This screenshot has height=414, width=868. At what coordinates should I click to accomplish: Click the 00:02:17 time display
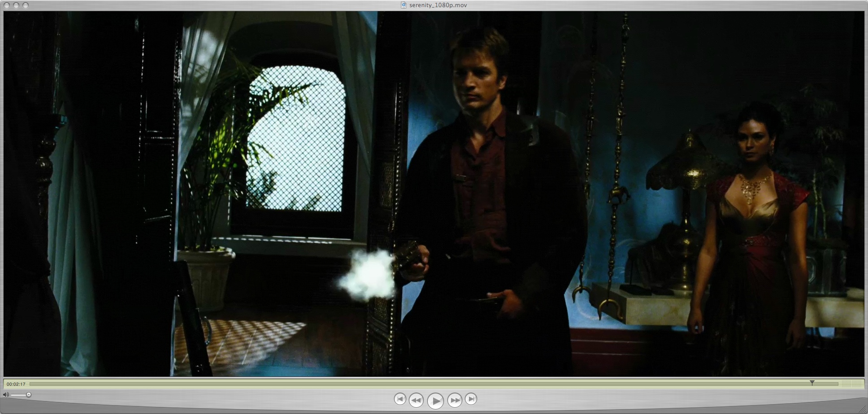pyautogui.click(x=16, y=384)
